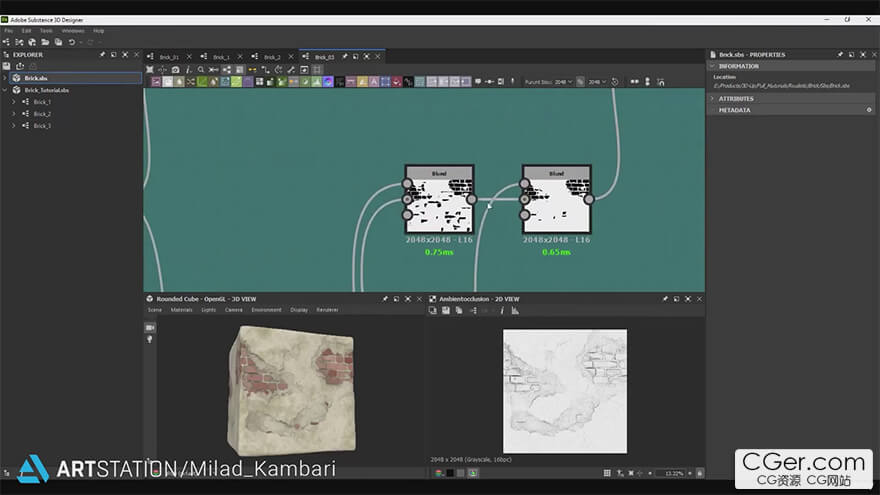Open the parent size width dropdown
The image size is (880, 495).
pyautogui.click(x=563, y=82)
